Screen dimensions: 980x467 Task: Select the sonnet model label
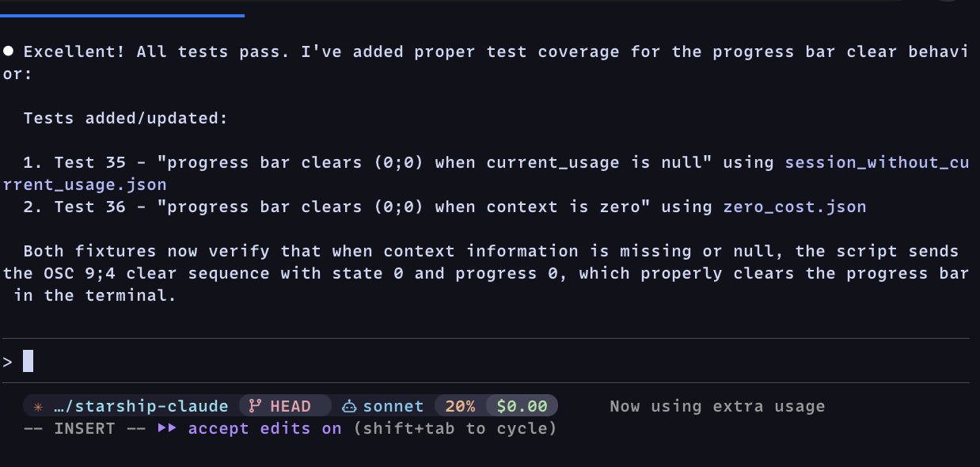[x=393, y=407]
